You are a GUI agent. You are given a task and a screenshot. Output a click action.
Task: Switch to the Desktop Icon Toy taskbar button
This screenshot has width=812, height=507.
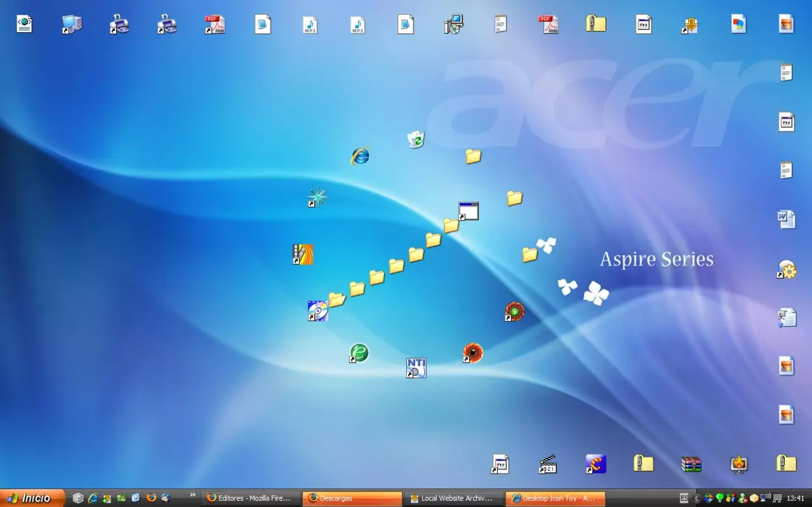point(555,499)
